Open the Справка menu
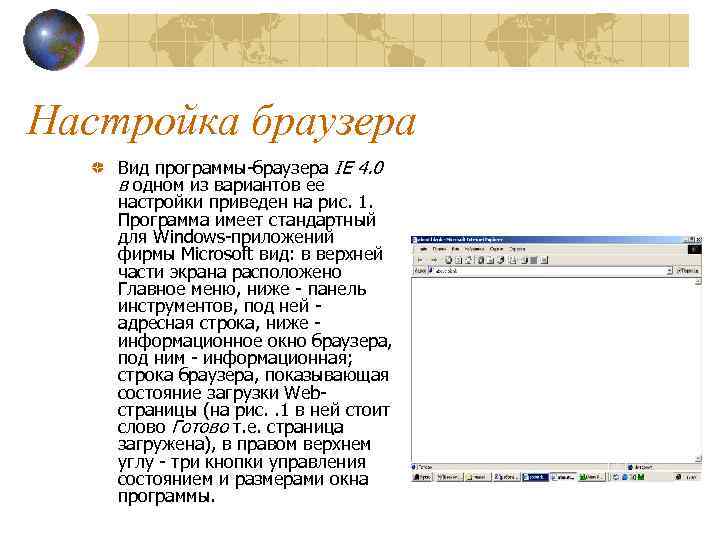 click(518, 249)
